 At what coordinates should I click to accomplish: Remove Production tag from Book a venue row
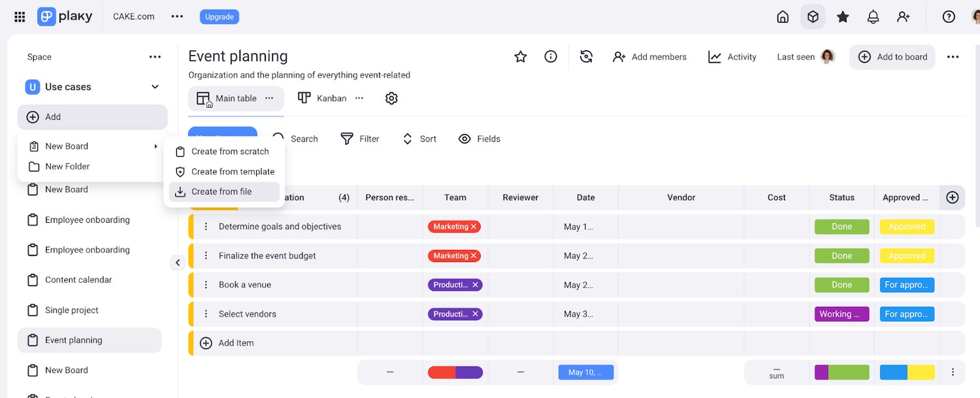point(476,285)
